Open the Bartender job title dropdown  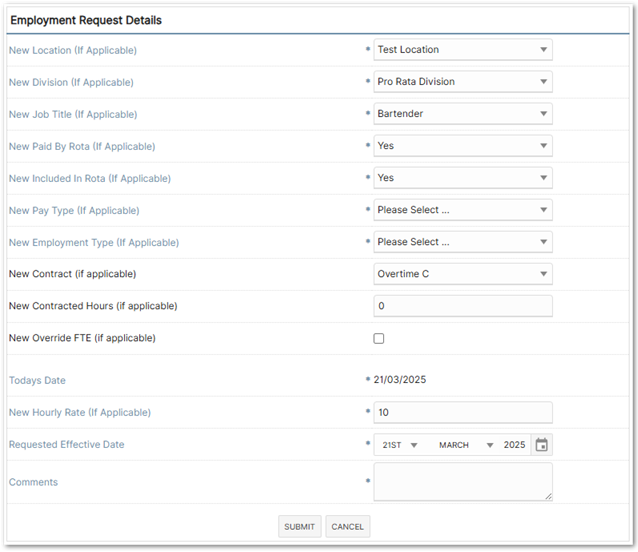click(463, 113)
